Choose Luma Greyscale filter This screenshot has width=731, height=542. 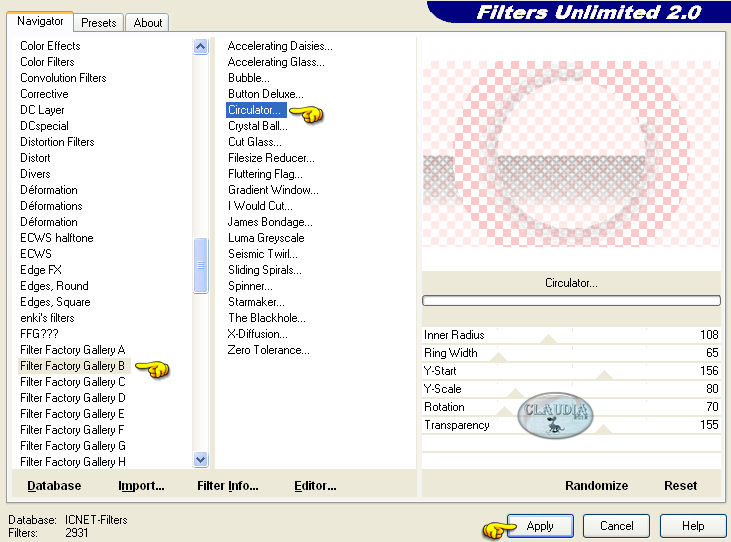click(x=266, y=238)
